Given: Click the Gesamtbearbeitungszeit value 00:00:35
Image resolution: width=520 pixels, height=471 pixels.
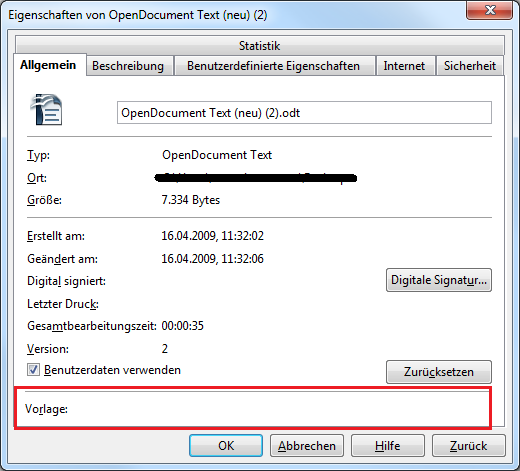Looking at the screenshot, I should coord(183,326).
